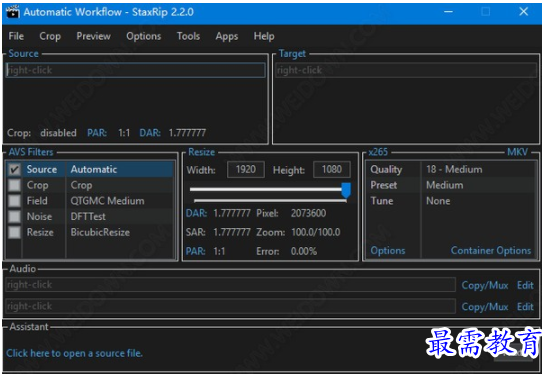Select the Automatic source filter entry
This screenshot has height=374, width=550.
tap(94, 169)
